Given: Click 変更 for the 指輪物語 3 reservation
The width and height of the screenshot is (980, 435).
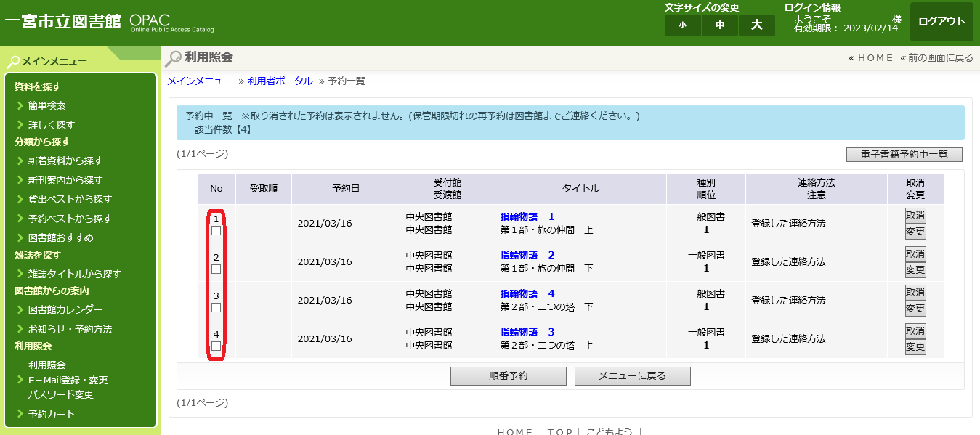Looking at the screenshot, I should pos(915,347).
